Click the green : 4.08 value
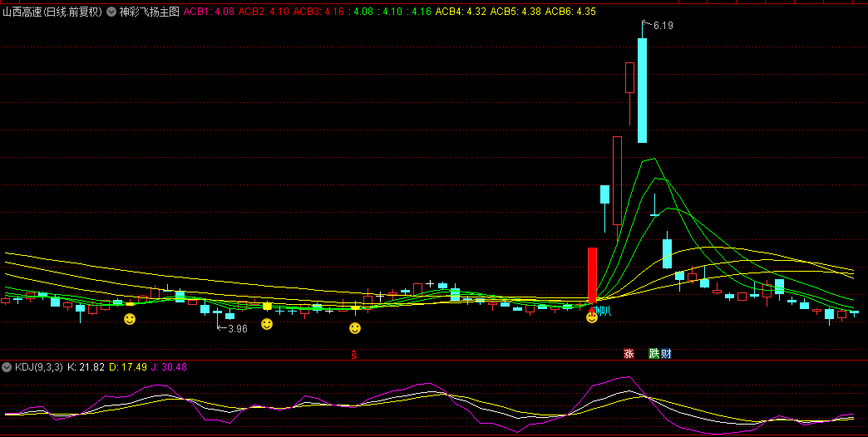The width and height of the screenshot is (868, 437). pos(360,11)
